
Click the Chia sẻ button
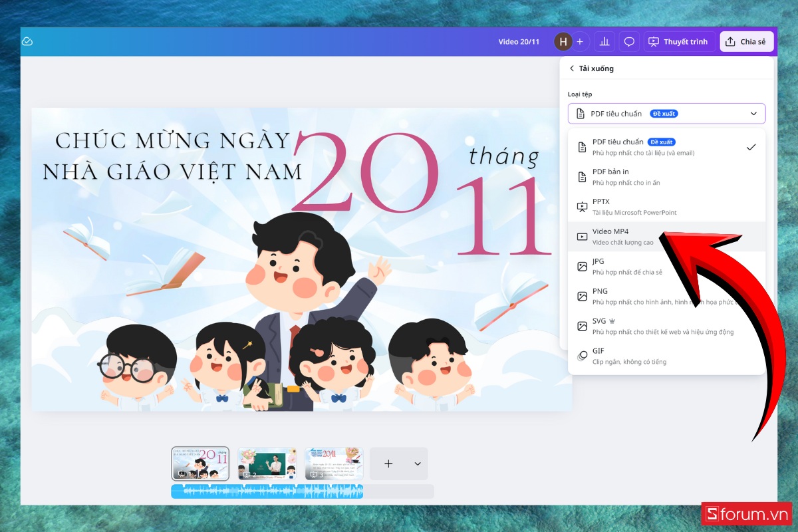(x=746, y=41)
